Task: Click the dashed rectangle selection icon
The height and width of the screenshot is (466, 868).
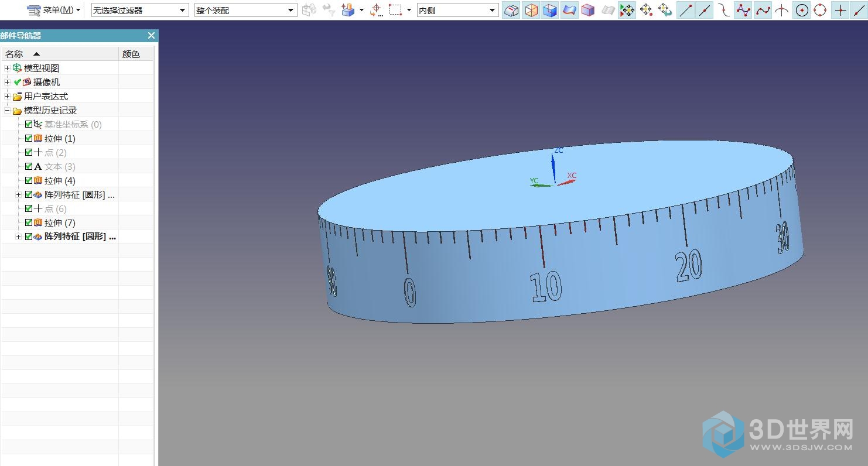Action: 396,10
